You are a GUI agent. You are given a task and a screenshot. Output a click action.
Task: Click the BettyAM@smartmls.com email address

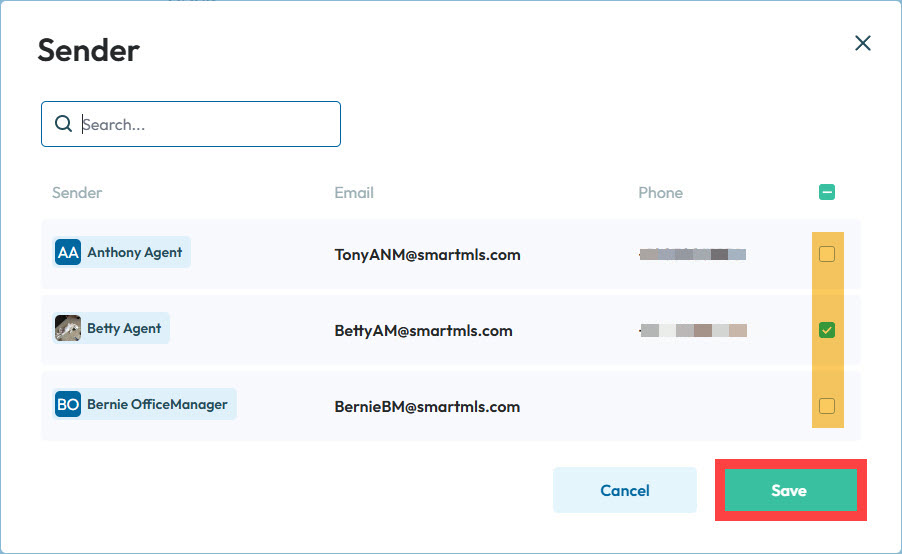(x=423, y=330)
